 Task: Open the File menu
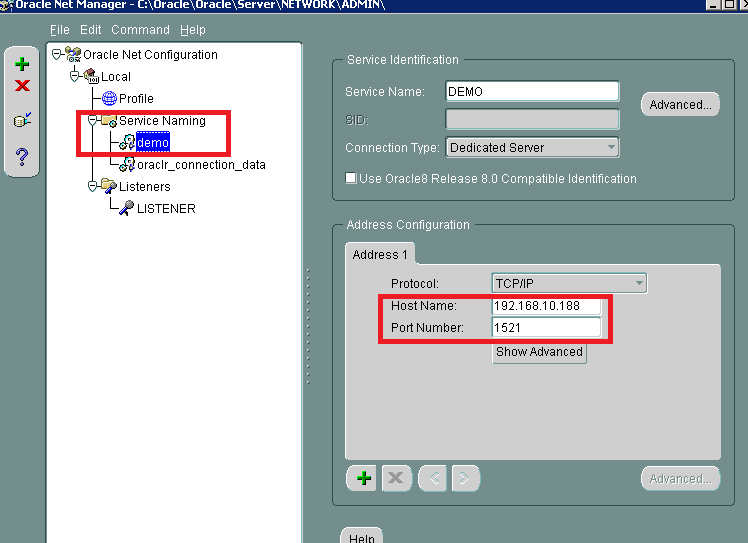click(60, 30)
